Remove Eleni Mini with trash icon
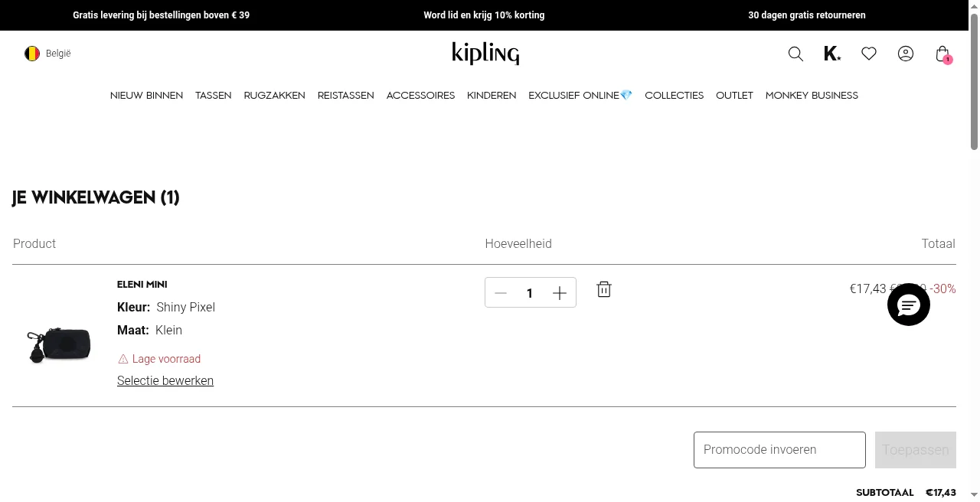The image size is (980, 502). [x=604, y=289]
